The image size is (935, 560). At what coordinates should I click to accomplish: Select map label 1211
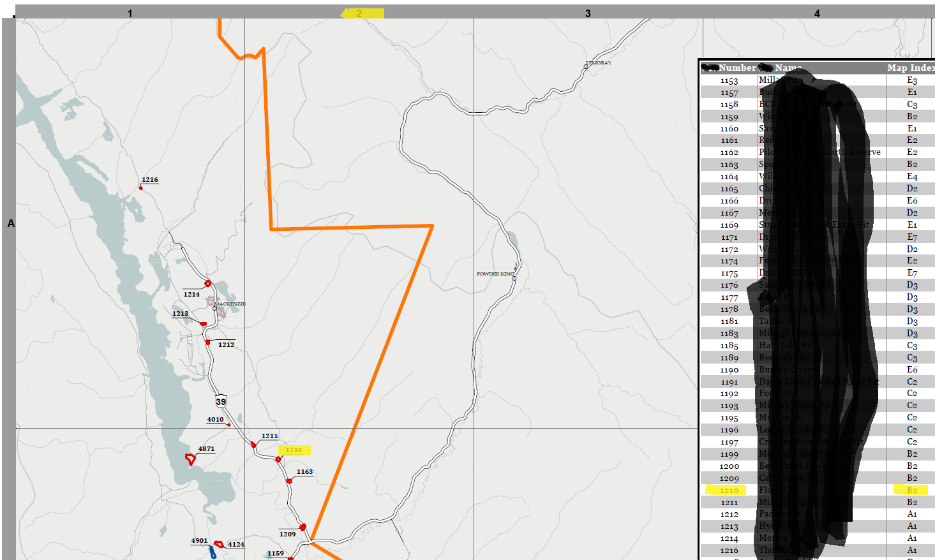[270, 436]
